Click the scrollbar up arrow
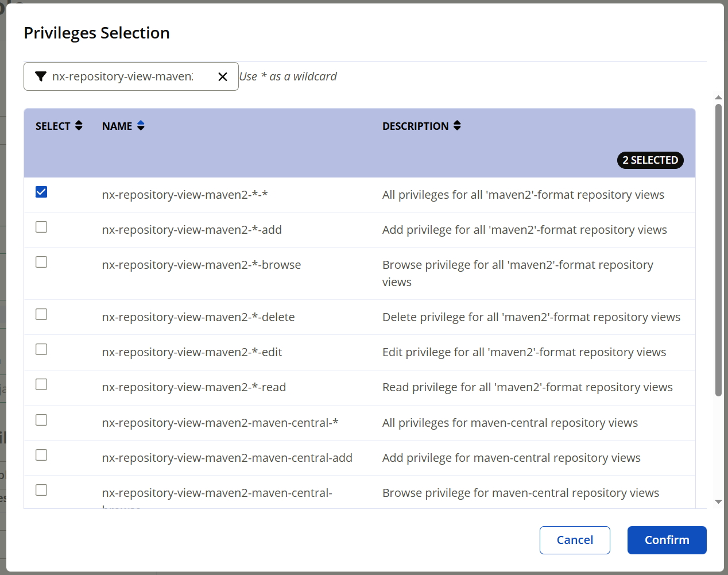This screenshot has height=575, width=728. tap(718, 98)
